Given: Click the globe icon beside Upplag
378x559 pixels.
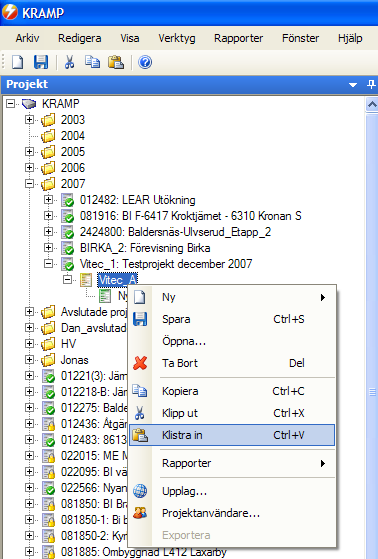Looking at the screenshot, I should coord(140,491).
